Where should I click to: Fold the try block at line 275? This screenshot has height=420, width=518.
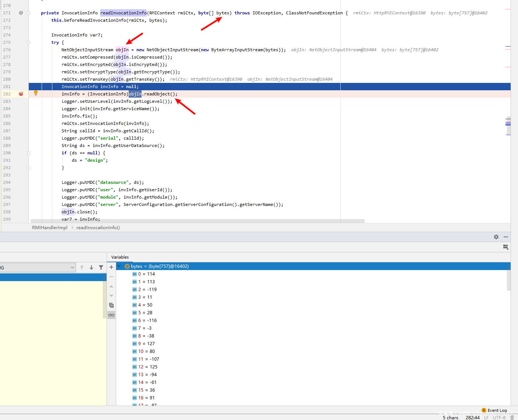[x=28, y=42]
